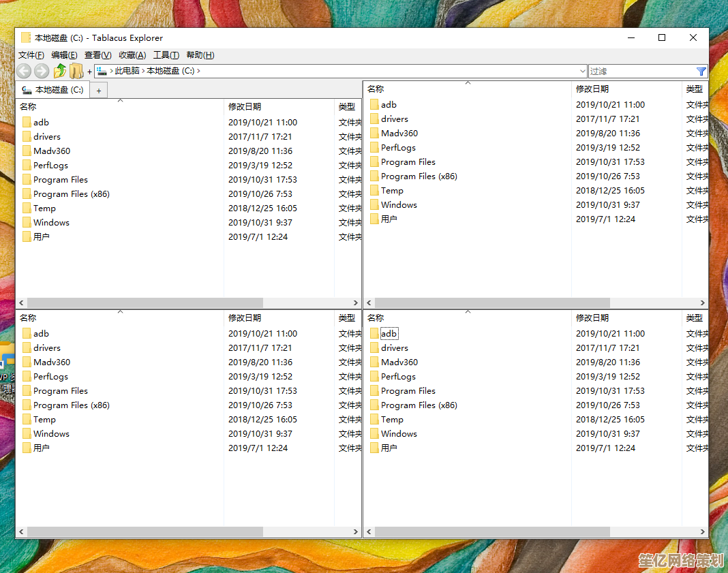
Task: Click the small plus beside toolbar folder icon
Action: [x=89, y=72]
